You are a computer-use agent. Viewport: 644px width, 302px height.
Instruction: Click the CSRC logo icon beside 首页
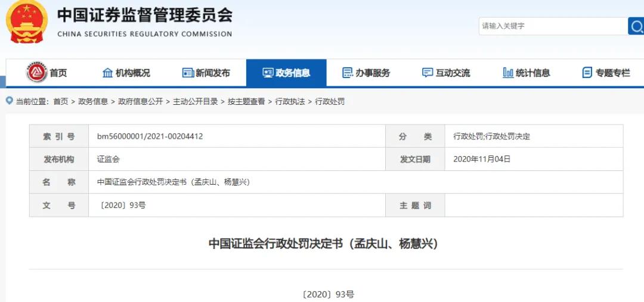click(x=37, y=73)
